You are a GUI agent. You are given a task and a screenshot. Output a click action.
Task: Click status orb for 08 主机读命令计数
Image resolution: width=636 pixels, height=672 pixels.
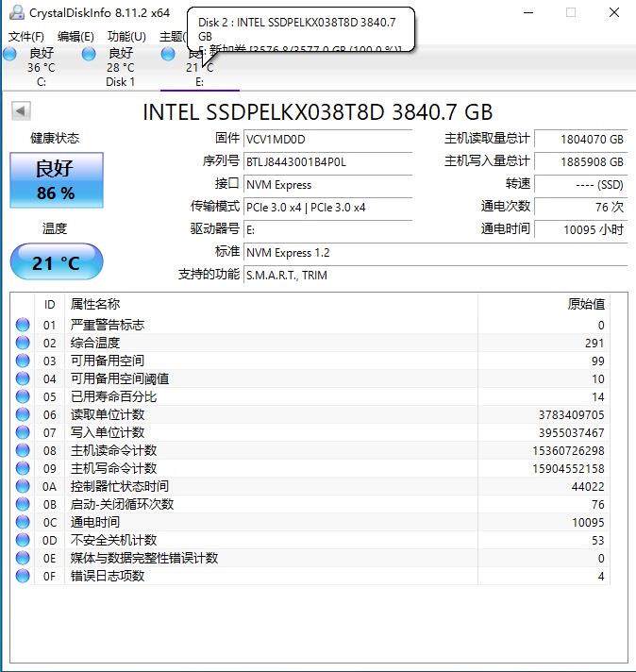click(x=23, y=450)
